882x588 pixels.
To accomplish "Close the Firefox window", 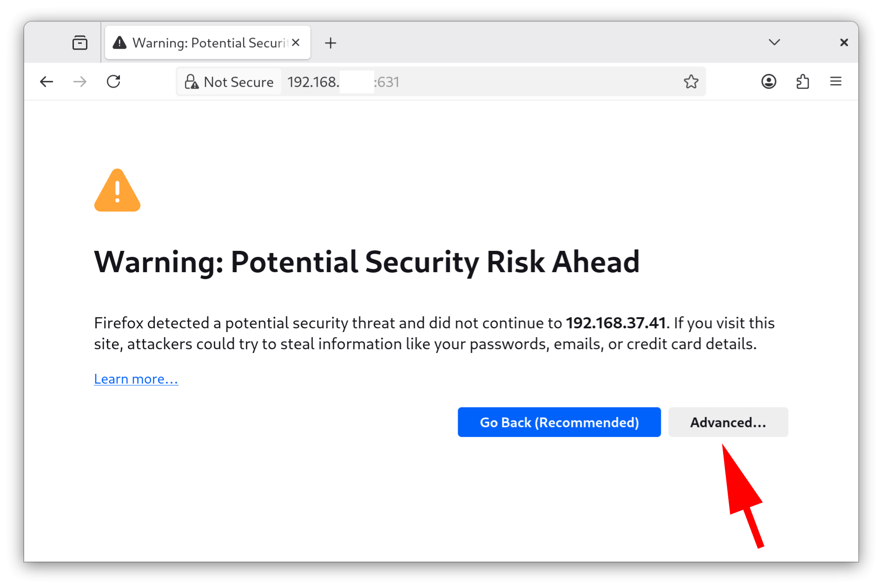I will pyautogui.click(x=844, y=43).
